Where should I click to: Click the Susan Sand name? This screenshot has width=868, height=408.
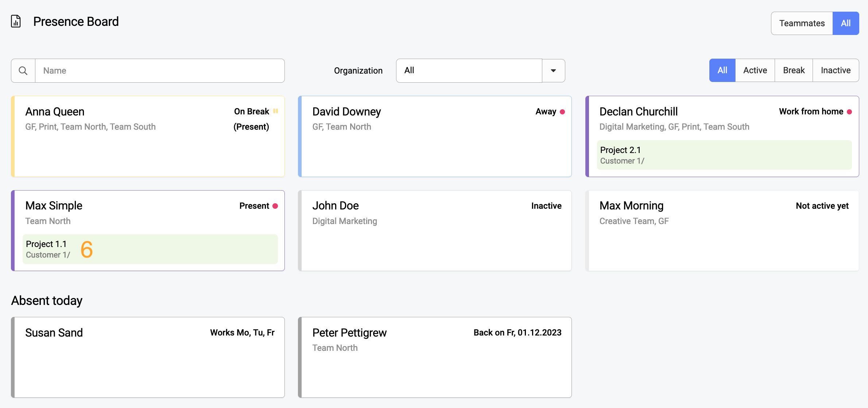54,333
